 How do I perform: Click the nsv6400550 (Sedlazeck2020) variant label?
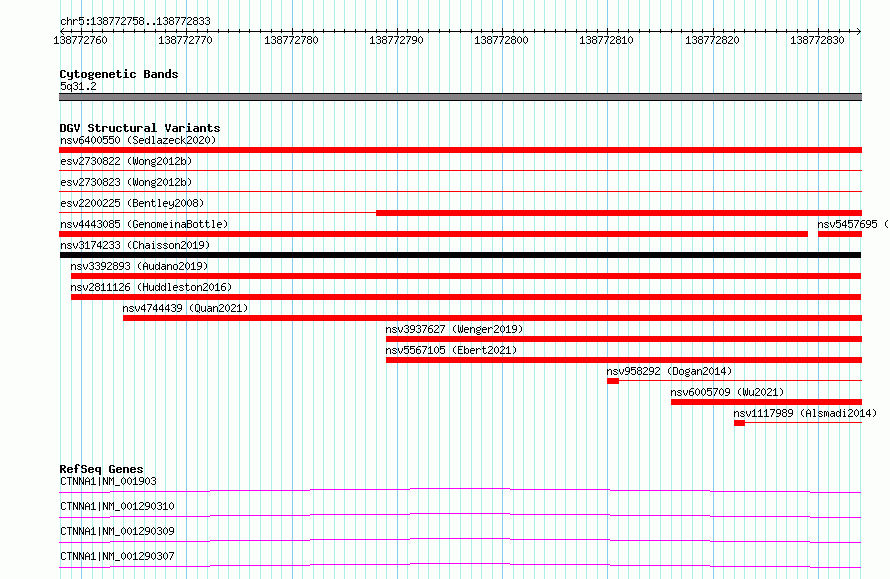coord(138,140)
